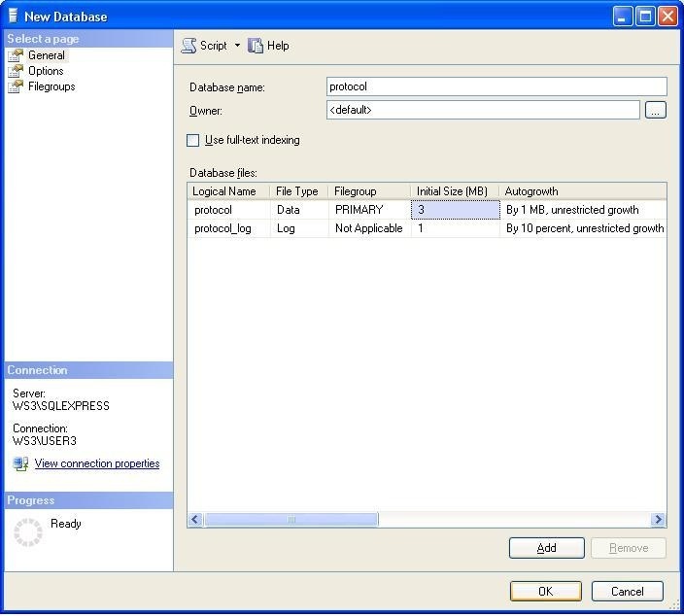Click the Script toolbar icon
Screen dimensions: 684x616
point(188,46)
